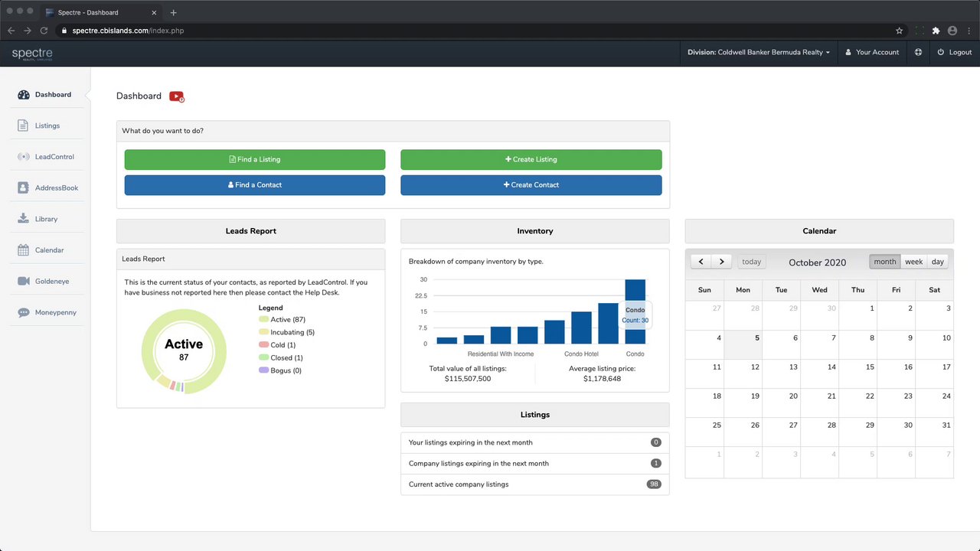The height and width of the screenshot is (551, 980).
Task: Open the Goldeneye video camera icon
Action: tap(24, 282)
